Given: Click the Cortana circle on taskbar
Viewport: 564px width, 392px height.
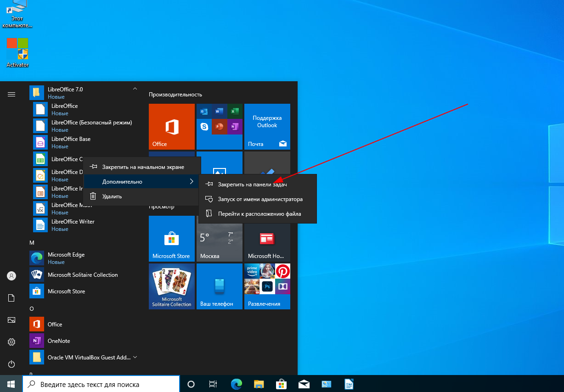Looking at the screenshot, I should (x=192, y=384).
